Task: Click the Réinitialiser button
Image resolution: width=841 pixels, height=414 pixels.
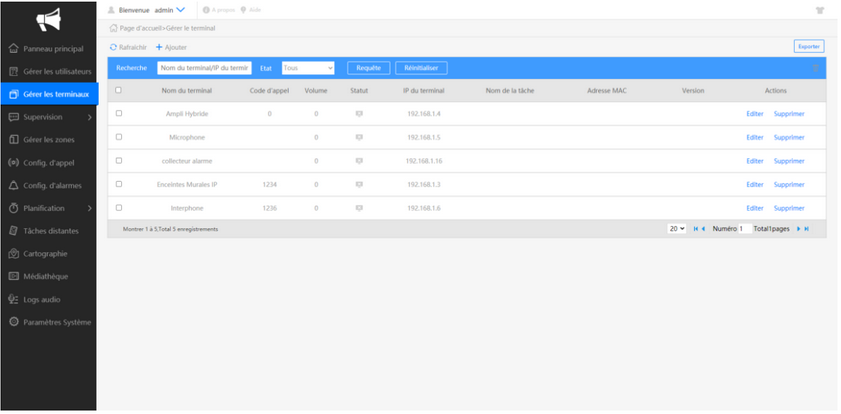Action: tap(421, 68)
